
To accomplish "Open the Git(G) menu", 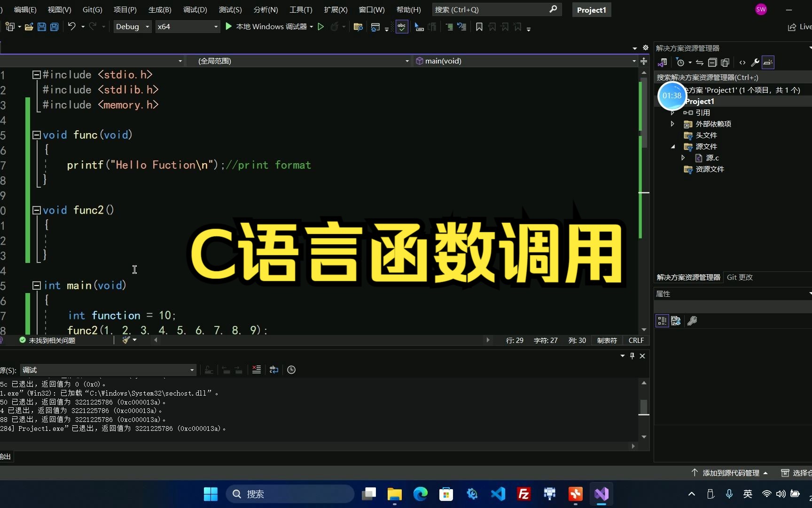I will 93,9.
